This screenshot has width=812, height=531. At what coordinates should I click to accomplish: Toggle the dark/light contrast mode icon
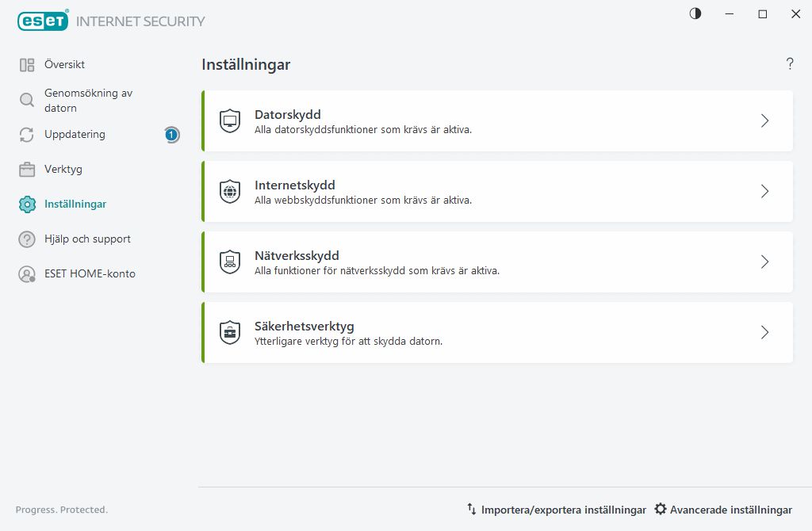tap(695, 13)
